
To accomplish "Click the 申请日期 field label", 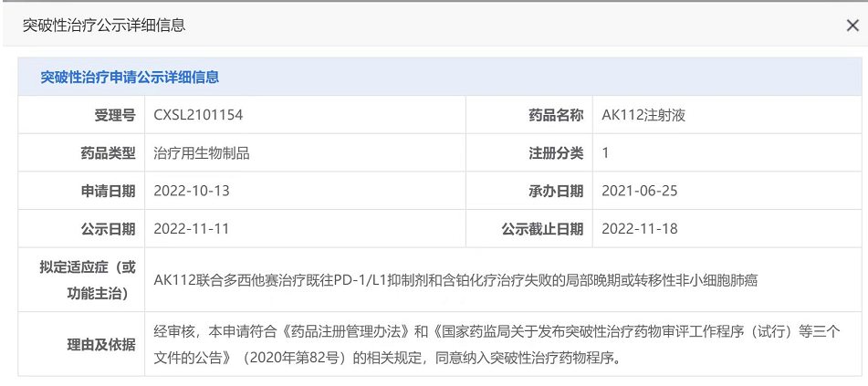I will pos(108,191).
